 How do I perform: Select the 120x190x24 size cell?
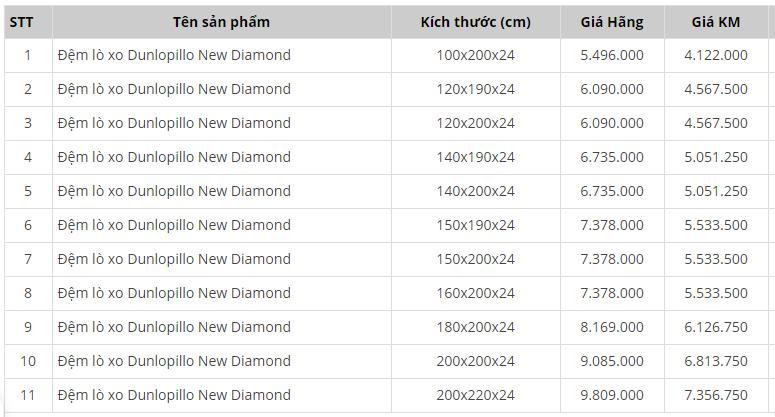click(475, 89)
